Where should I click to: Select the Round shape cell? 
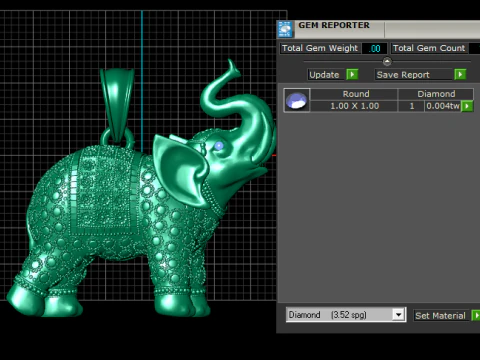tap(354, 94)
